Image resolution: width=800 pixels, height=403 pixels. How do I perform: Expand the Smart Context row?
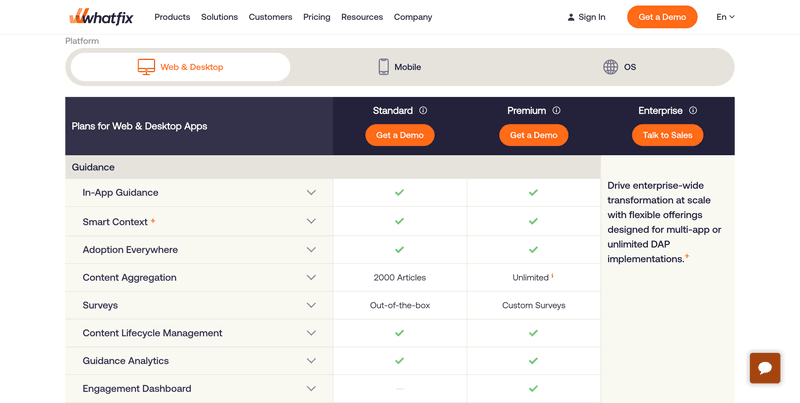311,221
